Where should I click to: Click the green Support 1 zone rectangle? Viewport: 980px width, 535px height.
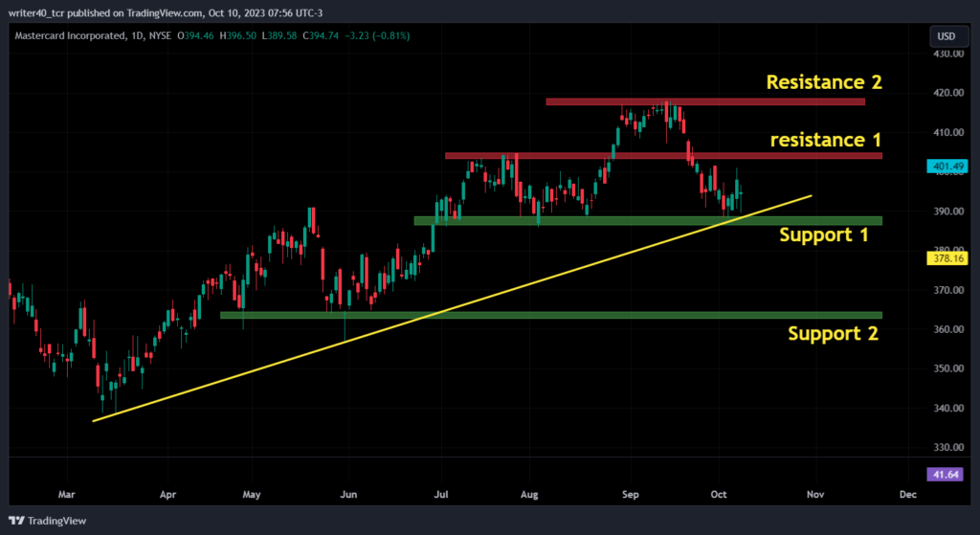click(648, 221)
